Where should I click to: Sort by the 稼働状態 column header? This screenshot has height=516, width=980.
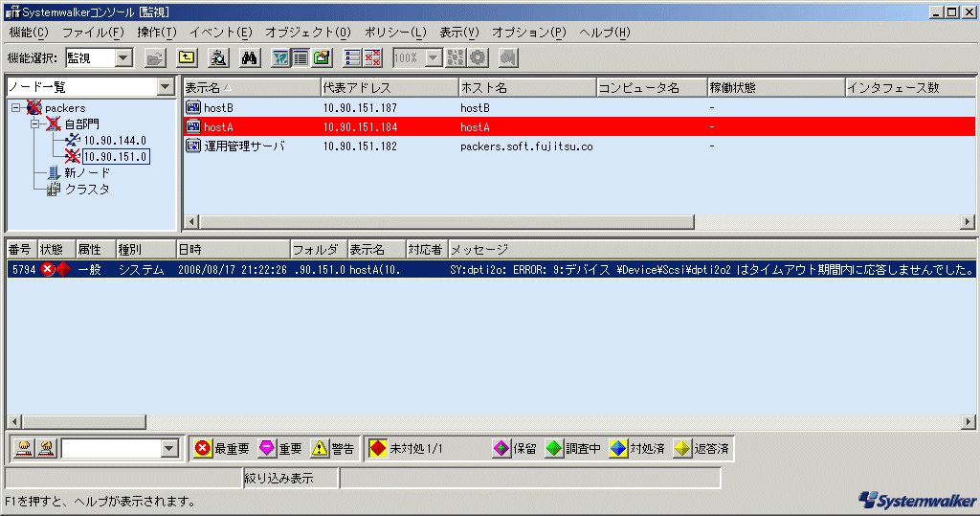pos(775,87)
